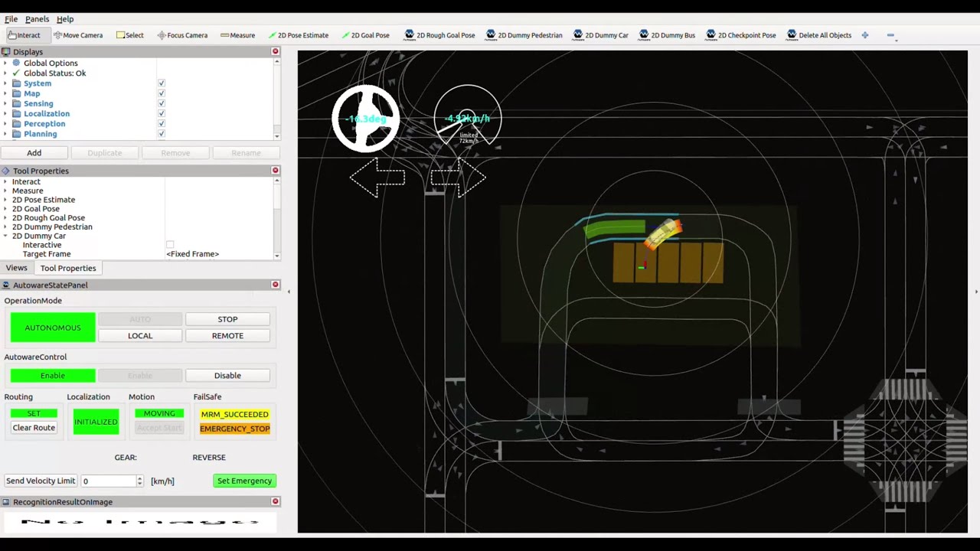This screenshot has height=551, width=980.
Task: Choose the 2D Checkpoint Pose tool
Action: coord(740,35)
